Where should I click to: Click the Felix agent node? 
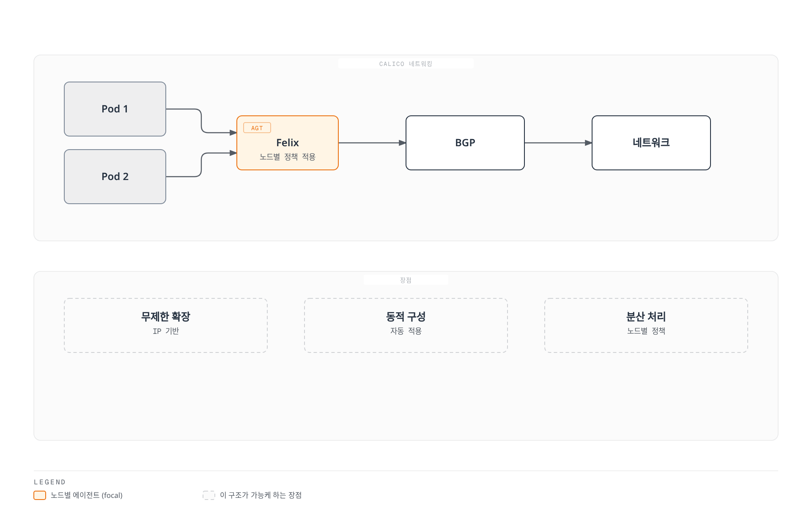click(288, 143)
